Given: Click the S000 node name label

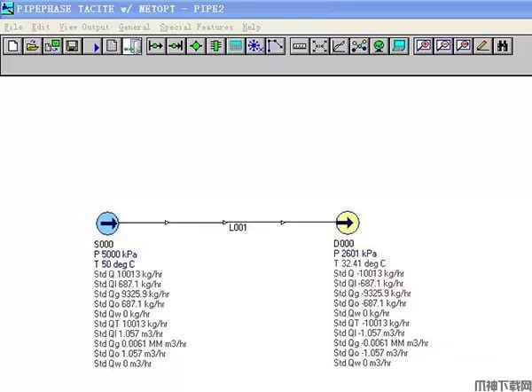Looking at the screenshot, I should [x=104, y=245].
